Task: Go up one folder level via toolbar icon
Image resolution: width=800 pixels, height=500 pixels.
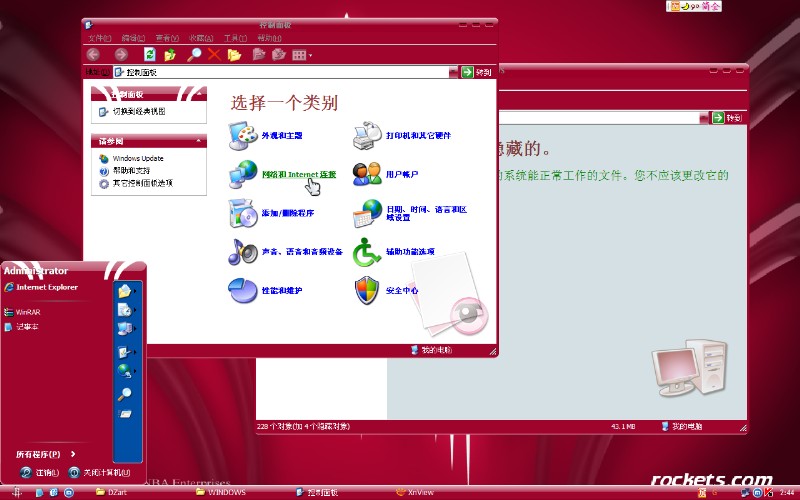Action: click(x=170, y=54)
